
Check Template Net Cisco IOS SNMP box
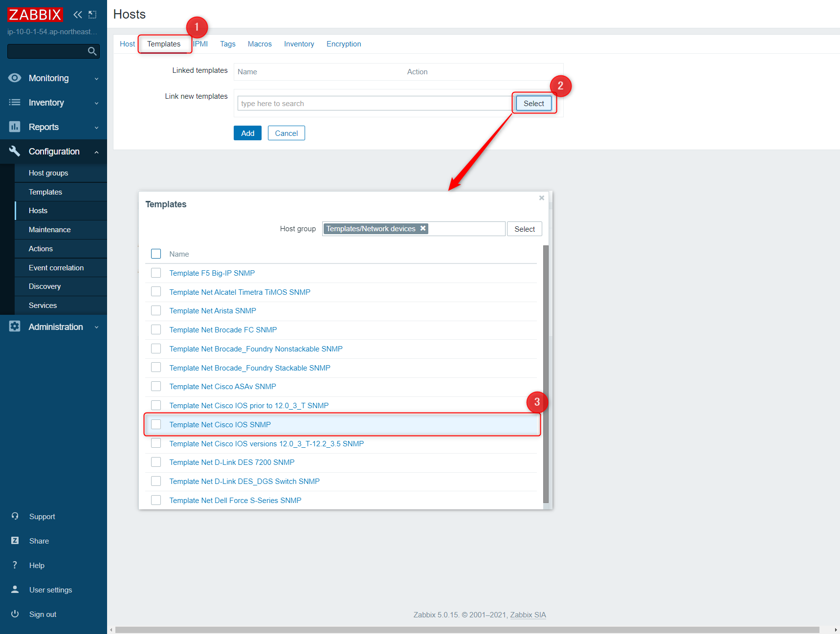pyautogui.click(x=156, y=424)
